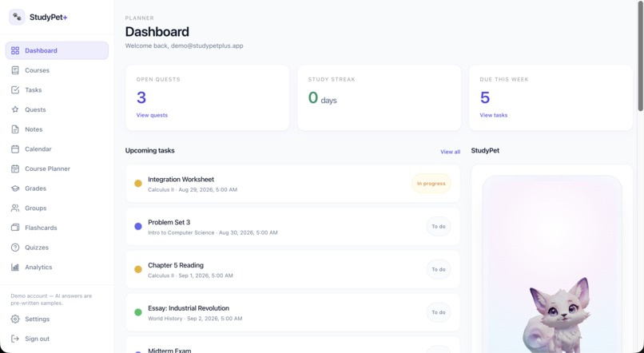The width and height of the screenshot is (644, 353).
Task: Click the World History Sep 2 due date text
Action: coord(195,319)
